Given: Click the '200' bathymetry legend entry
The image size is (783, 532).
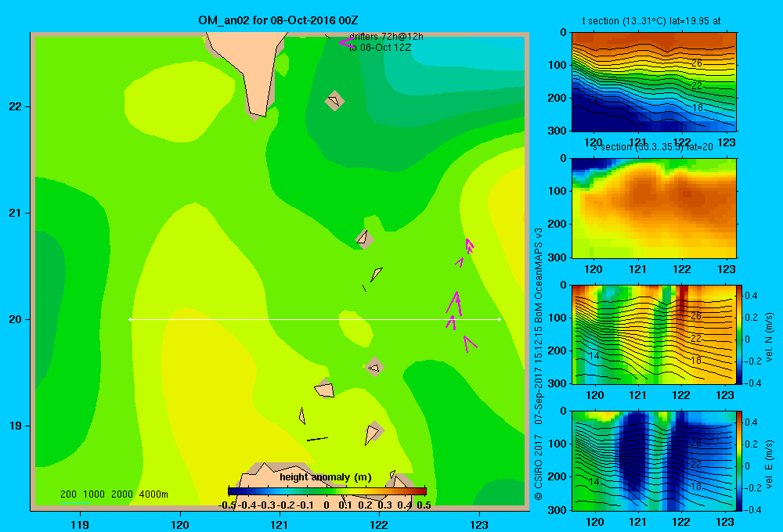Looking at the screenshot, I should point(68,494).
